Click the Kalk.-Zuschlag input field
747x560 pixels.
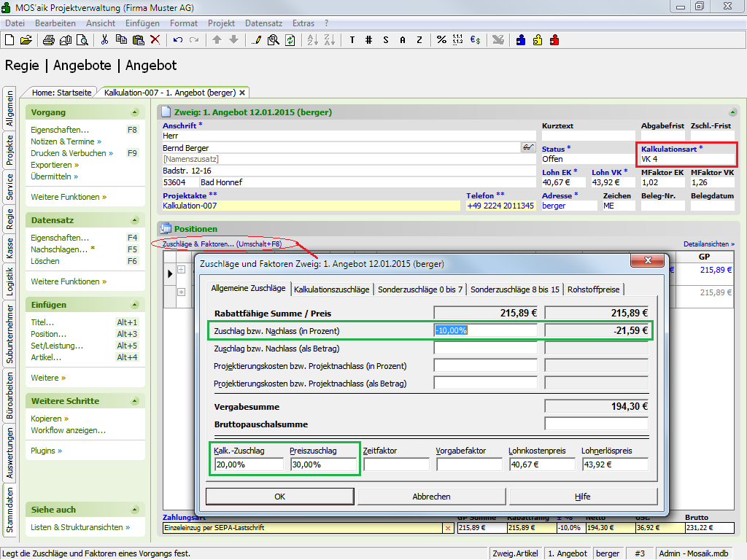[x=249, y=464]
